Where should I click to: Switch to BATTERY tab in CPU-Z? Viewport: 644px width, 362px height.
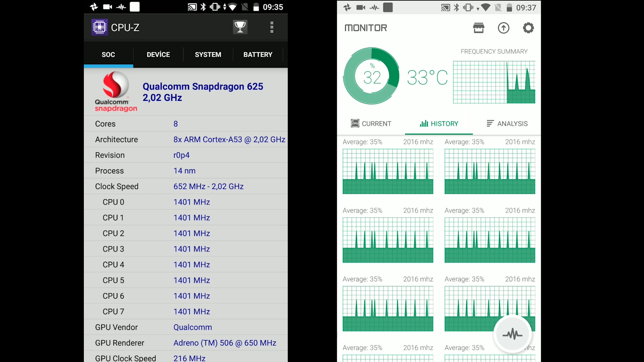click(257, 54)
